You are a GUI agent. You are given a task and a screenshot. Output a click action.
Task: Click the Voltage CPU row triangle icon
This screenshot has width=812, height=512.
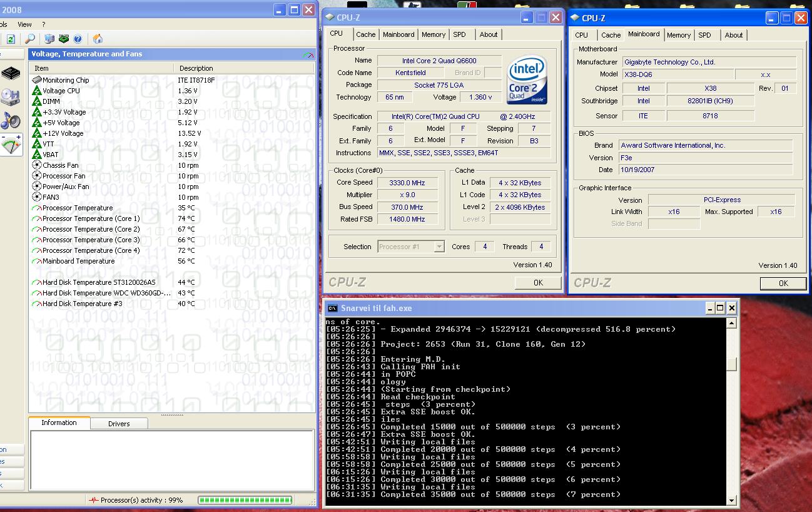tap(37, 91)
